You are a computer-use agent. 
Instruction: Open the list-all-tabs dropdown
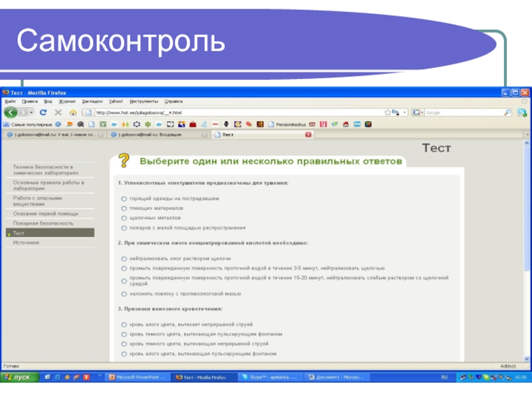coord(527,135)
